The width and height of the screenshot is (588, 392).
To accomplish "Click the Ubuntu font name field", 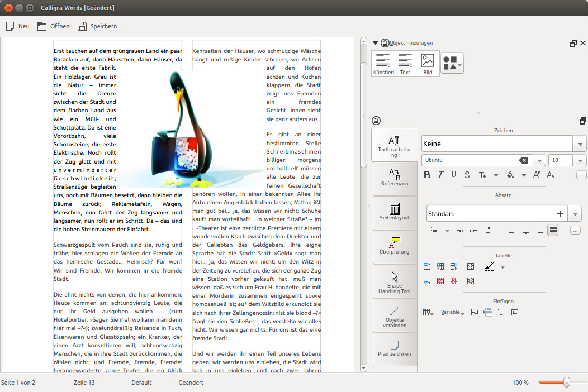I will point(470,160).
